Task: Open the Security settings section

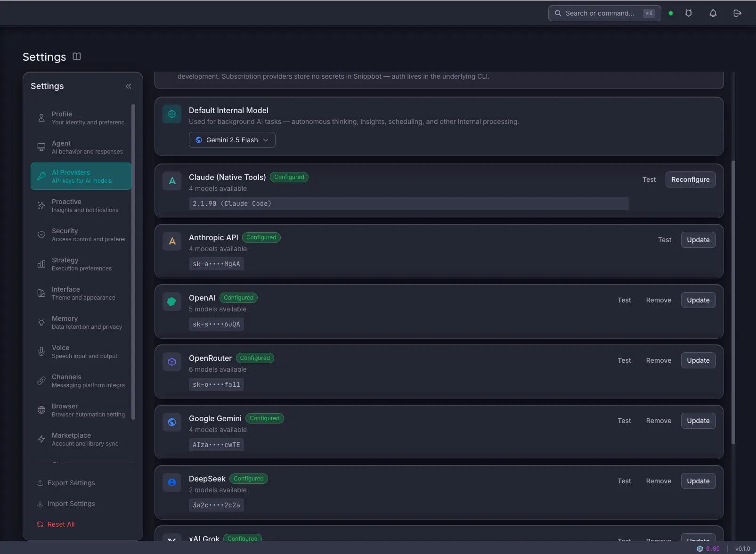Action: (81, 235)
